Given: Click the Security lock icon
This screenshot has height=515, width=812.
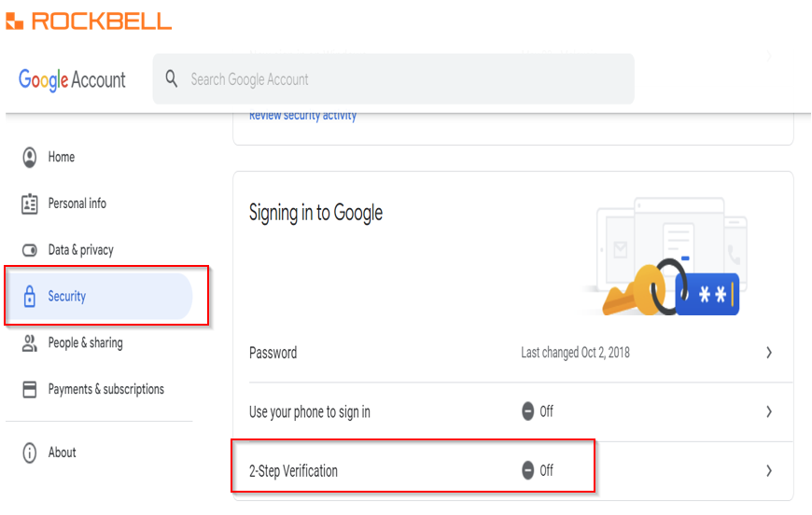Looking at the screenshot, I should (x=30, y=297).
